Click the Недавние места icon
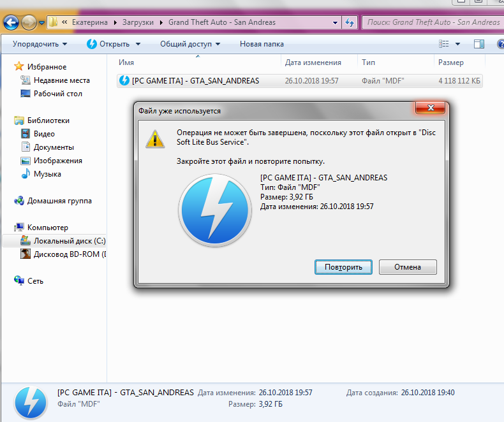 [x=26, y=80]
